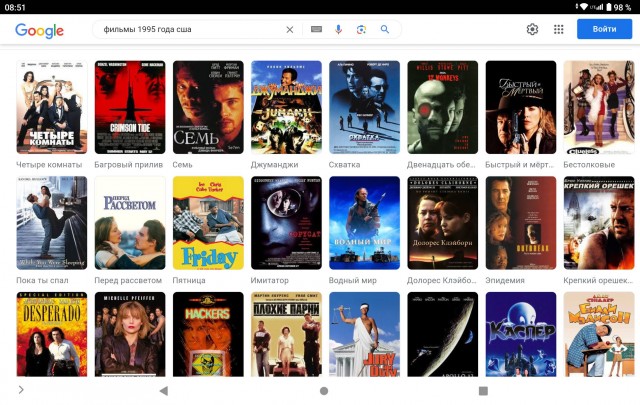Open the 12 Monkeys poster
The height and width of the screenshot is (405, 640).
pos(443,107)
